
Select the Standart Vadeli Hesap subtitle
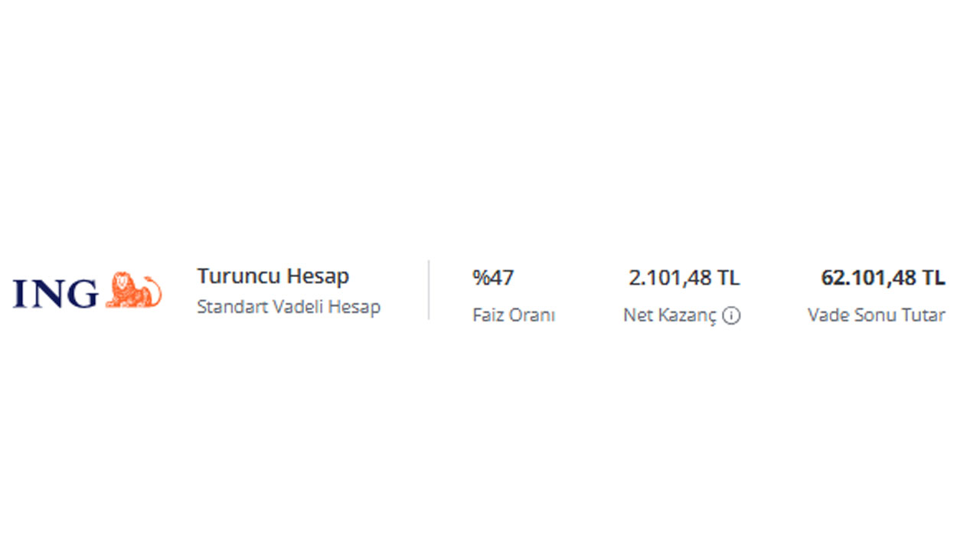click(x=288, y=307)
